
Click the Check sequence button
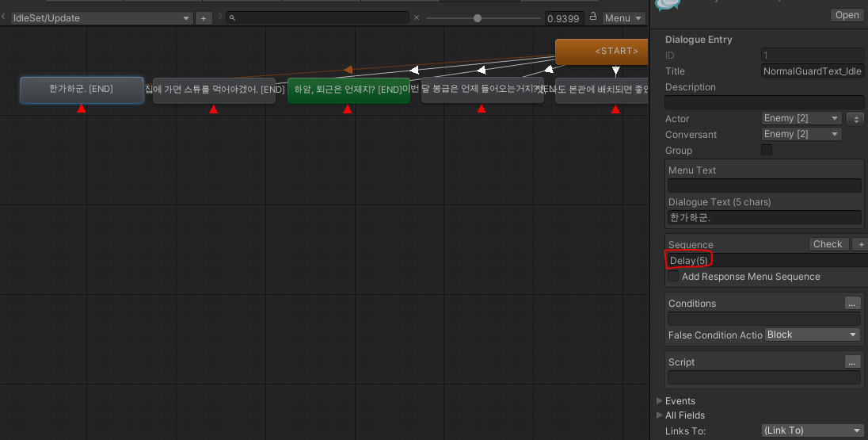828,244
